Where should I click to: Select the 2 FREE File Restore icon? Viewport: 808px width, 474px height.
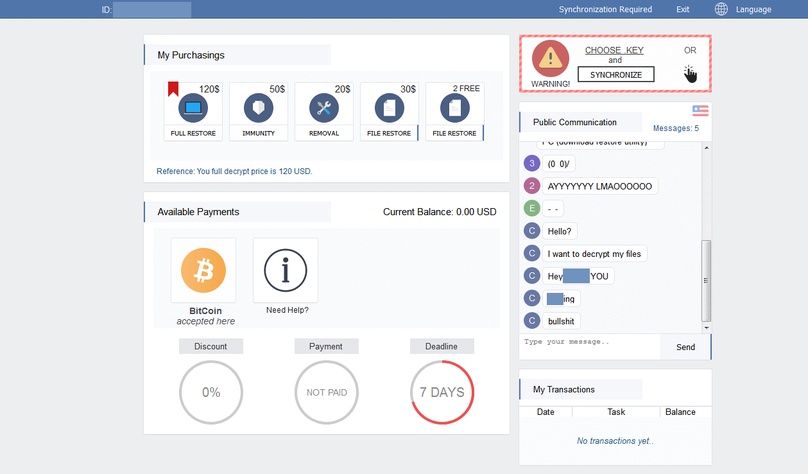point(455,108)
